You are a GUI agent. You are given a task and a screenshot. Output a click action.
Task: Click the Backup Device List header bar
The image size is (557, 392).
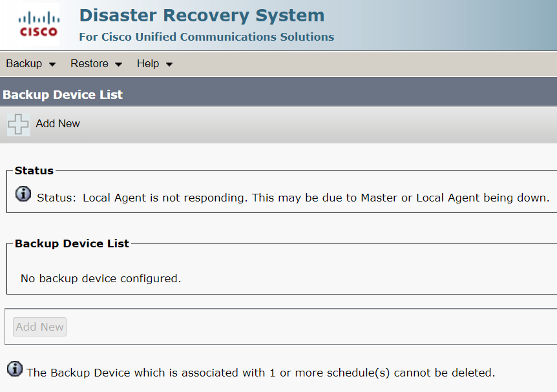(x=63, y=94)
